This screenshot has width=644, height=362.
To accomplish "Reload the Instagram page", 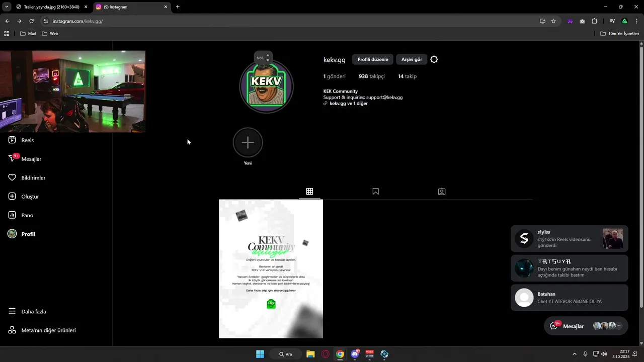I will point(31,21).
